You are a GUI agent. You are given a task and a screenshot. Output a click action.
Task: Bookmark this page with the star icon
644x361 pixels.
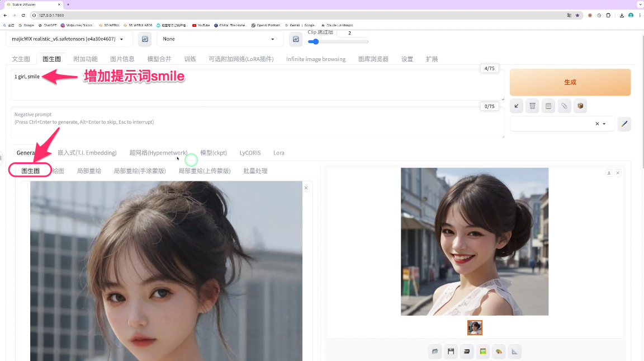tap(577, 15)
